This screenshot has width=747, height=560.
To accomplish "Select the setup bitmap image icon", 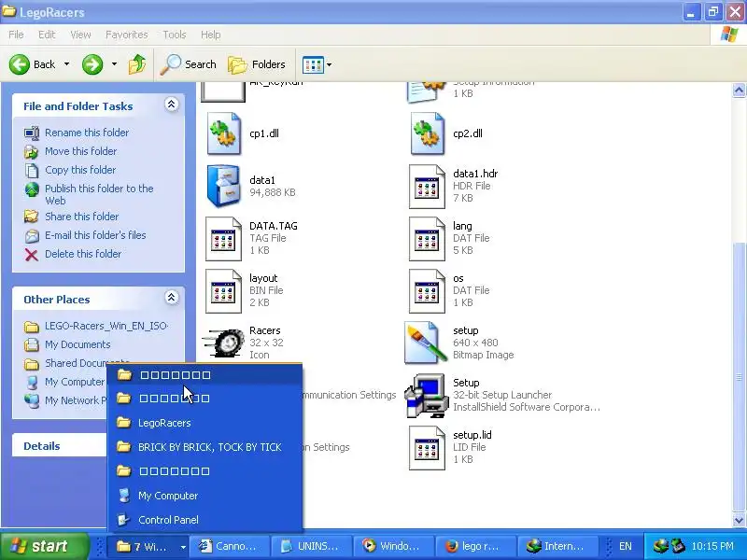I will (426, 343).
